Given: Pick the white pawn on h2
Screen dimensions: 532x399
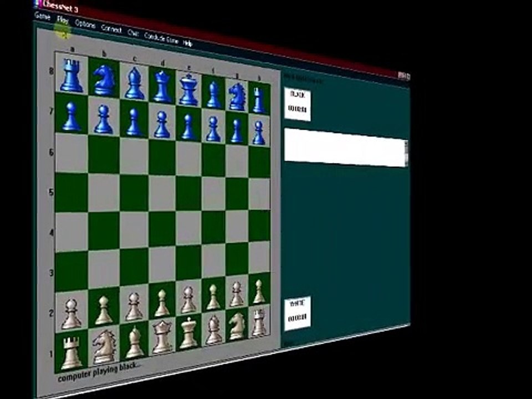Looking at the screenshot, I should (x=259, y=292).
